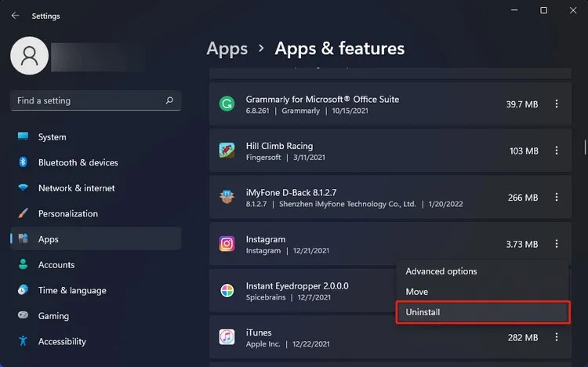Select Move in the context menu
This screenshot has height=367, width=588.
click(x=416, y=292)
